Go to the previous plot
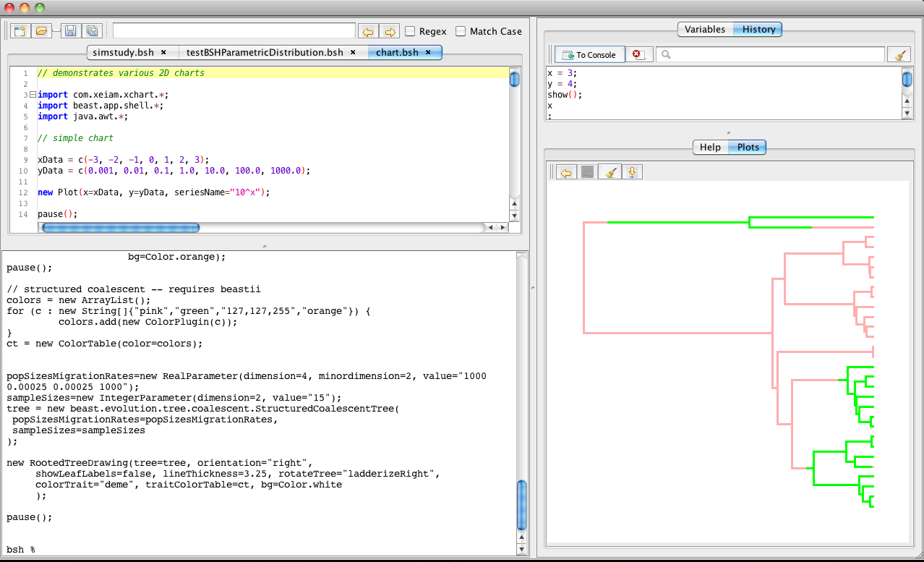The width and height of the screenshot is (924, 562). (567, 172)
